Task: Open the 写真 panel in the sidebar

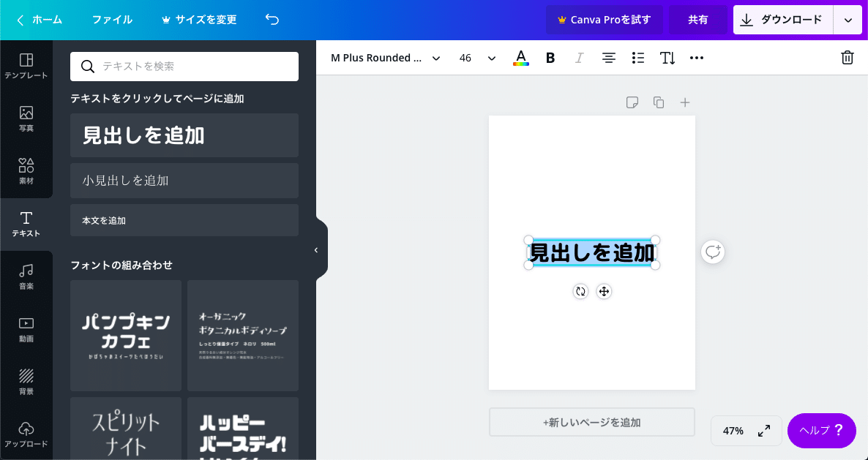Action: (x=26, y=117)
